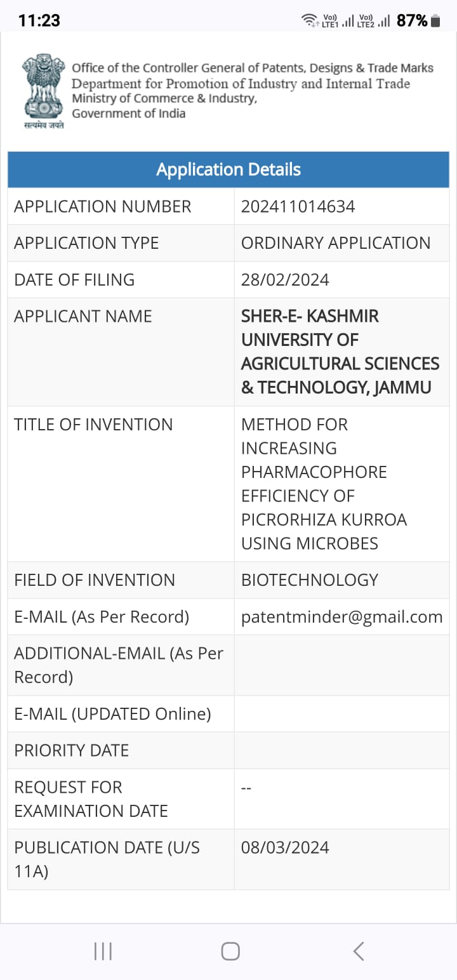Tap the Android back navigation arrow

(359, 951)
